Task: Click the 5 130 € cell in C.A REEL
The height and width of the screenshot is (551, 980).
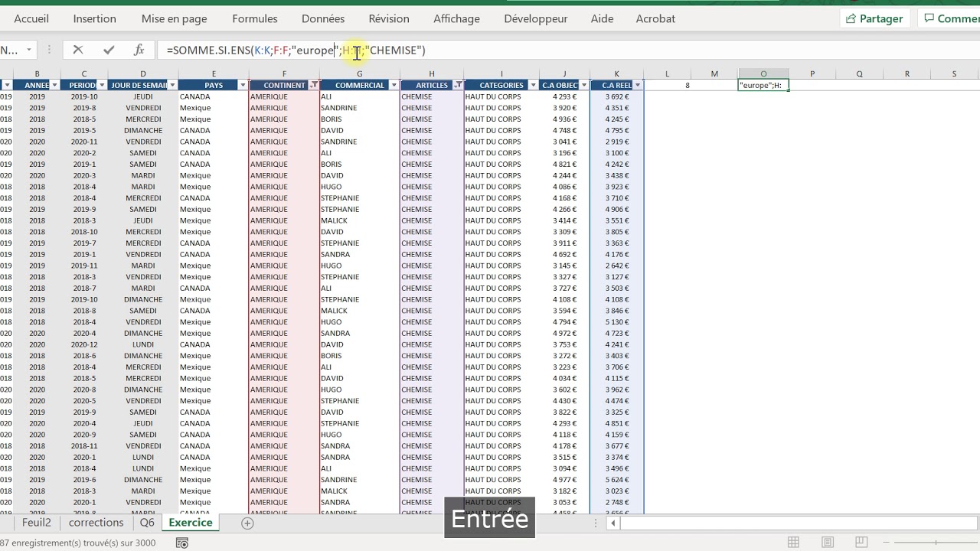Action: point(616,322)
